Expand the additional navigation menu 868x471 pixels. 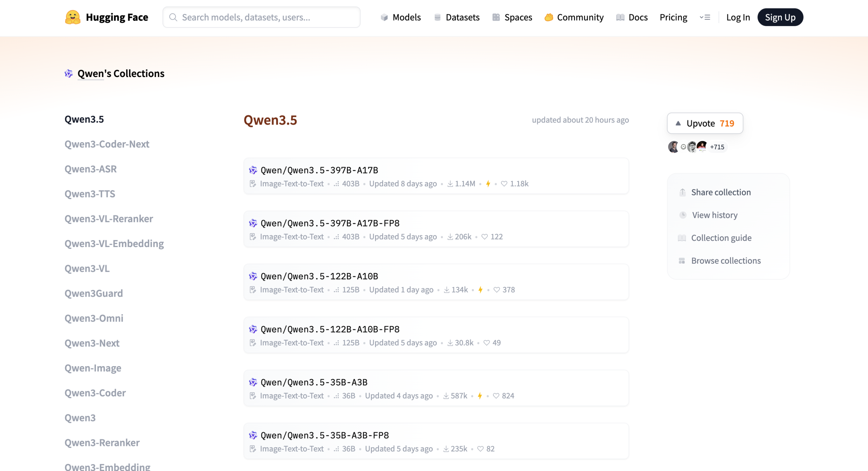click(705, 17)
